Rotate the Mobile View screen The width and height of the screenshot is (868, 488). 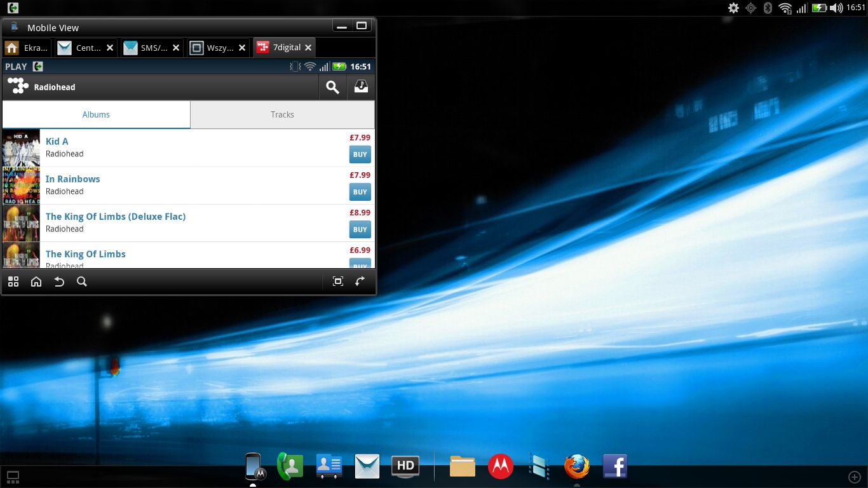point(360,281)
